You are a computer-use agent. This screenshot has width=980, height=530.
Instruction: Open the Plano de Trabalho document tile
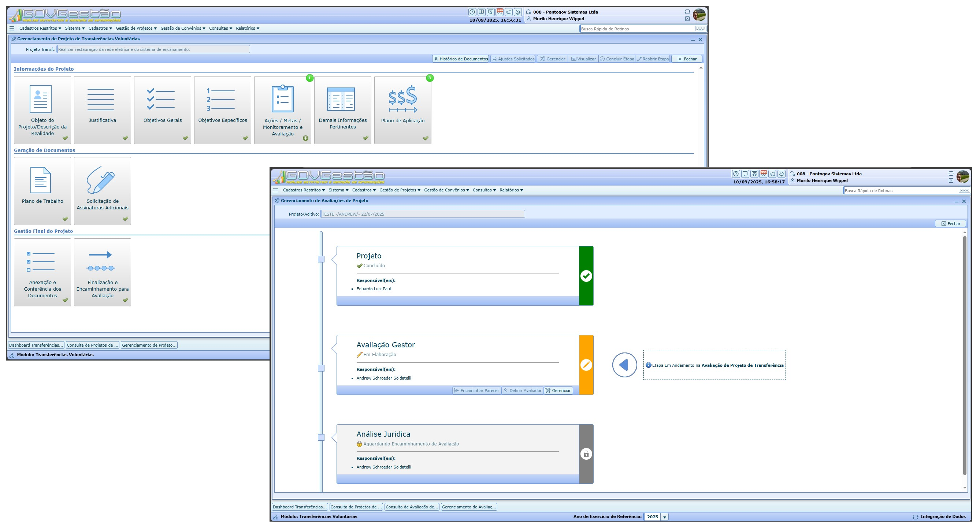[x=42, y=190]
